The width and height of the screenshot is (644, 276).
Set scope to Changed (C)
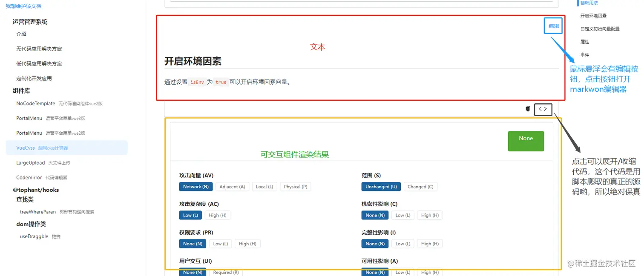pos(420,186)
